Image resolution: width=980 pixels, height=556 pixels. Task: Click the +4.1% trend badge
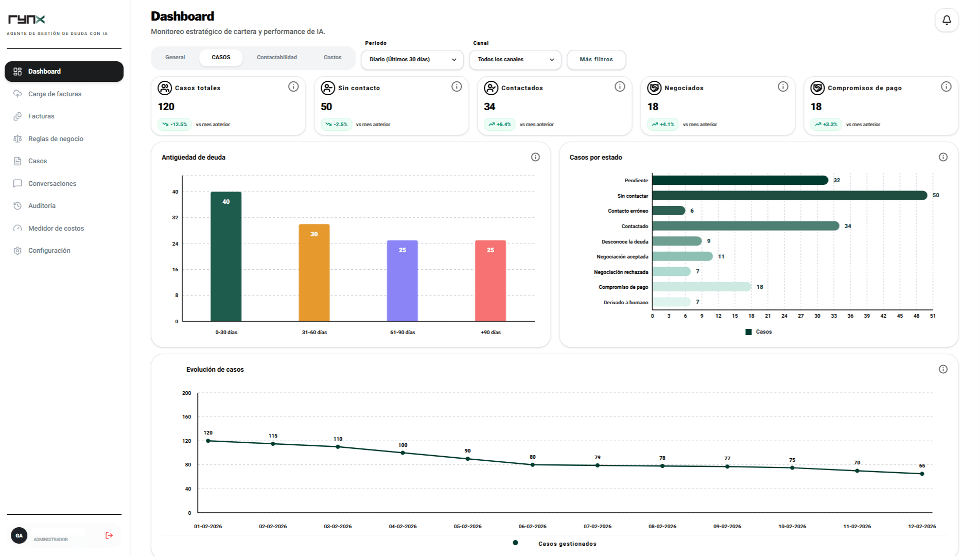tap(663, 125)
